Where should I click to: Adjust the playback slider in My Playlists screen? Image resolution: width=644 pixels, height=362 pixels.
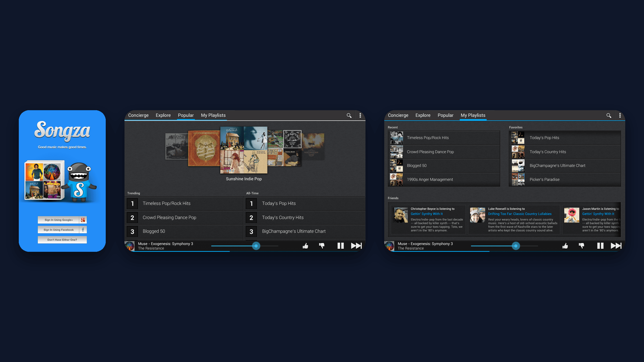tap(516, 246)
